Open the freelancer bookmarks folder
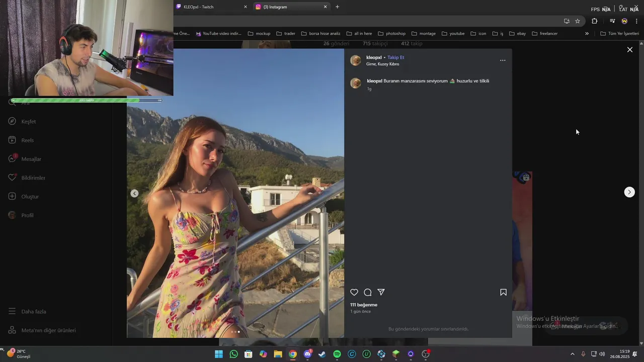This screenshot has height=362, width=644. pyautogui.click(x=544, y=34)
